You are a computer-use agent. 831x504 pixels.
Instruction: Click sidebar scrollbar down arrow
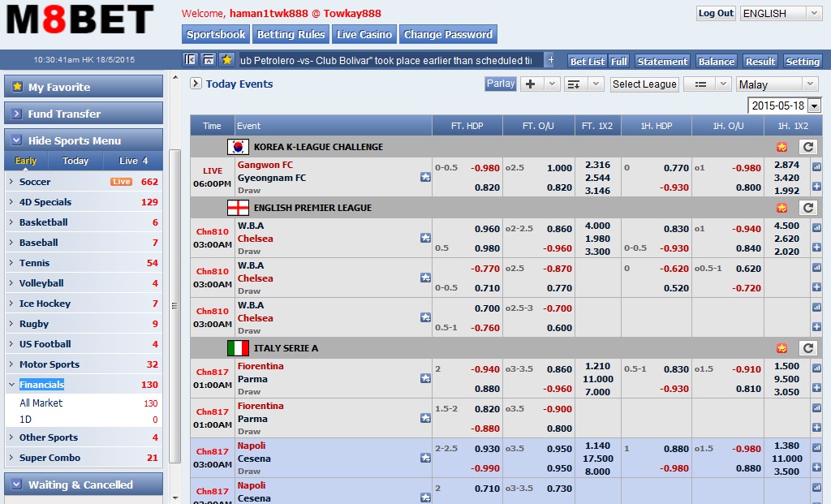[175, 498]
